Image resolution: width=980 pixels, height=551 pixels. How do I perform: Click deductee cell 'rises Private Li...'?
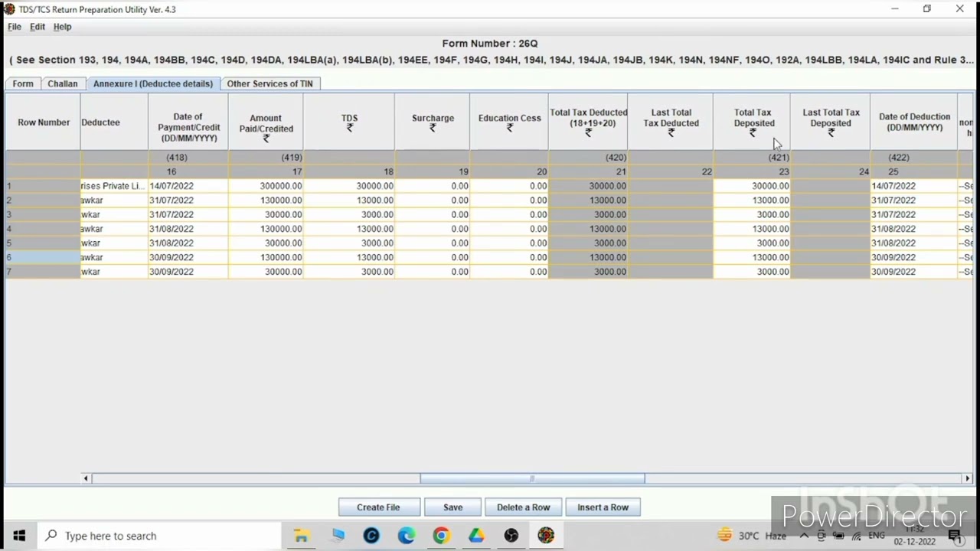coord(113,186)
